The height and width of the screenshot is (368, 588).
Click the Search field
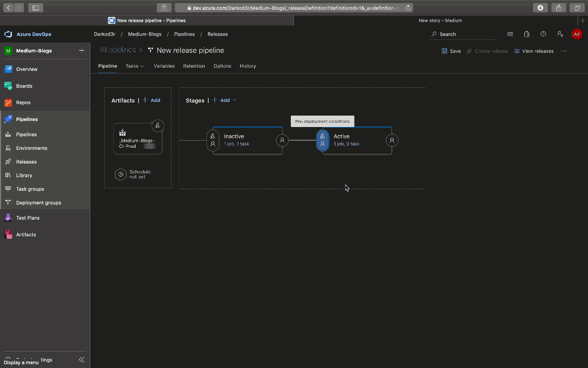point(463,34)
